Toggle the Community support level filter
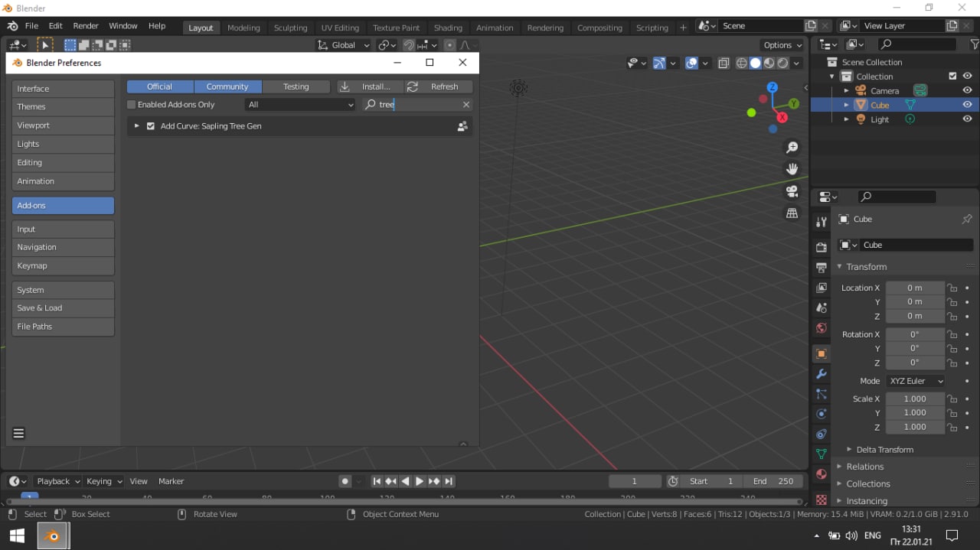The width and height of the screenshot is (980, 550). click(227, 86)
